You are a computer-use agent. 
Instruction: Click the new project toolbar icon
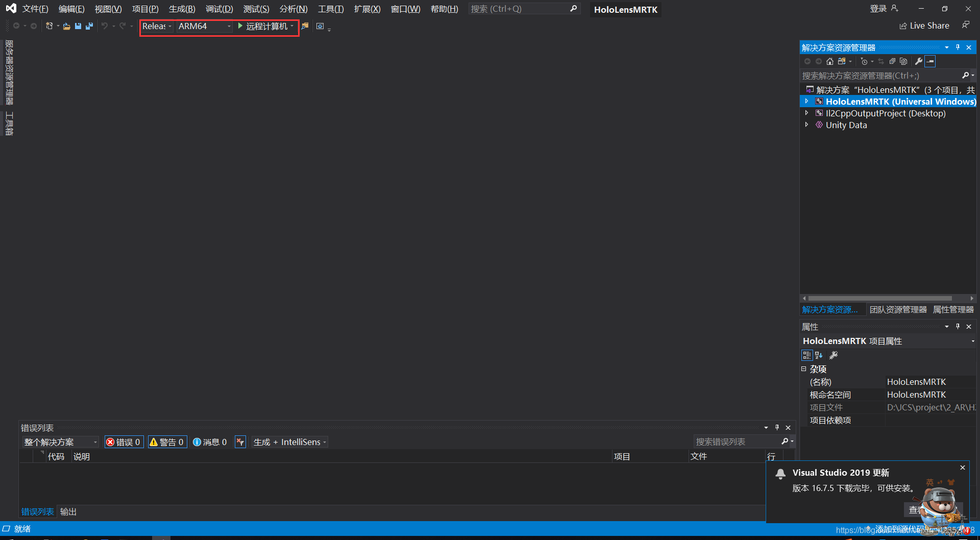coord(49,26)
